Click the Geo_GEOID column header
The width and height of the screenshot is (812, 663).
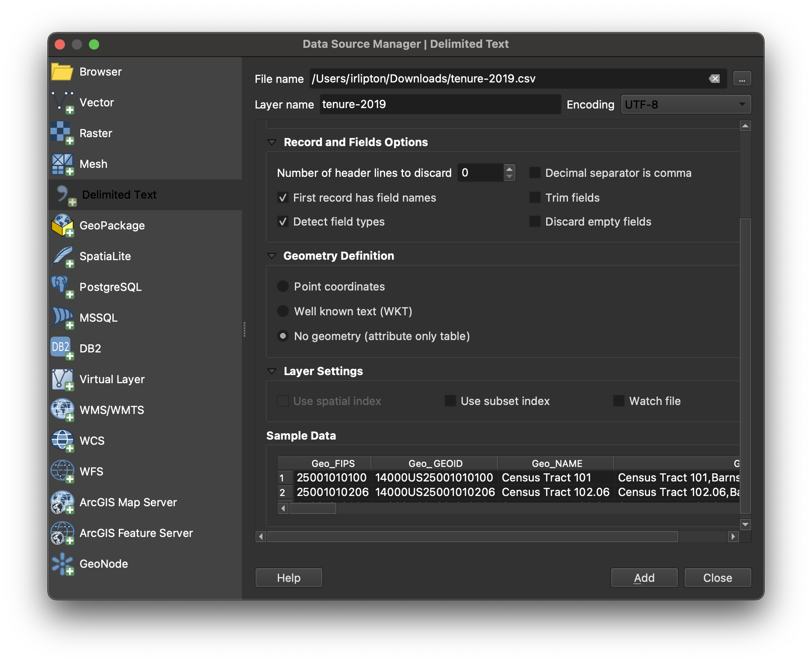click(435, 464)
